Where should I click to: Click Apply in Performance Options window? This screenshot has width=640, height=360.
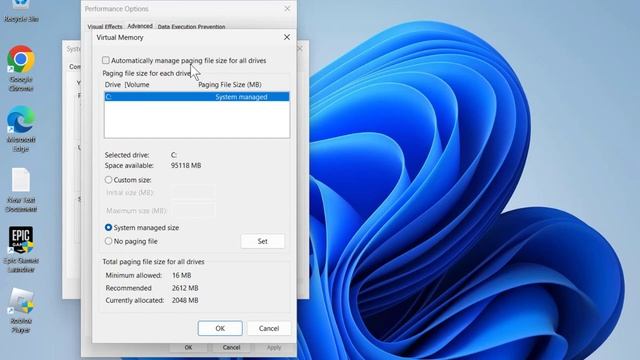coord(274,347)
